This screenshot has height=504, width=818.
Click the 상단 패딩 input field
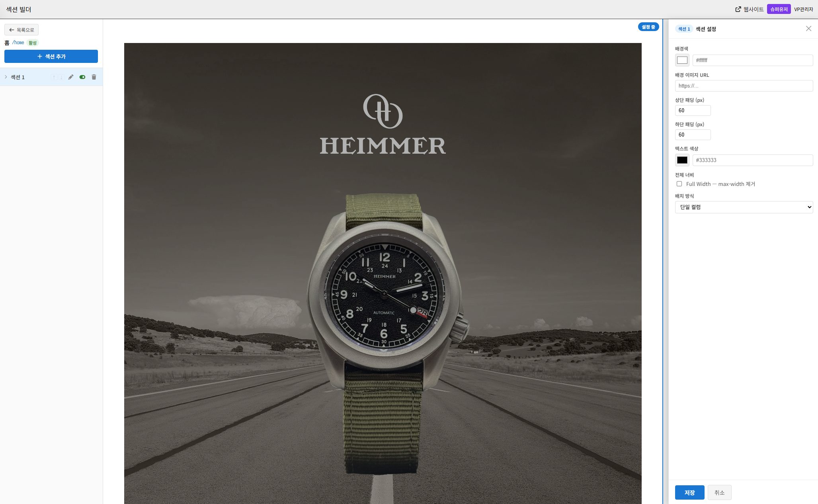693,111
